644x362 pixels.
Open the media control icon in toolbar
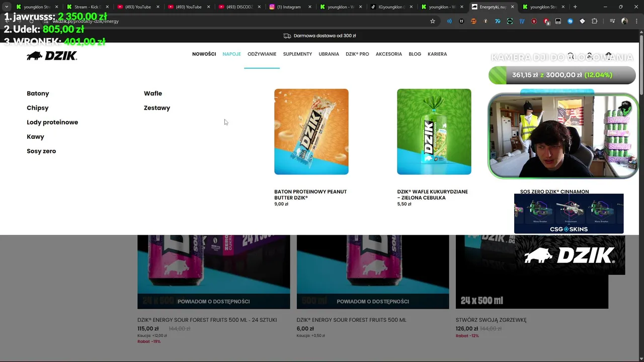coord(612,21)
